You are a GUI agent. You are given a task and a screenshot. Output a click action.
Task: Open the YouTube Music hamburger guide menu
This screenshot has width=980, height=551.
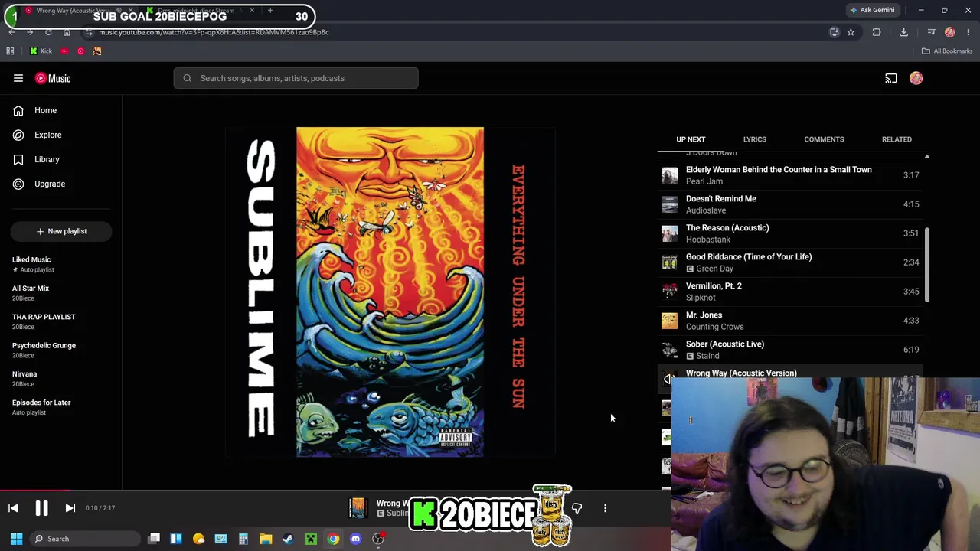click(x=18, y=78)
